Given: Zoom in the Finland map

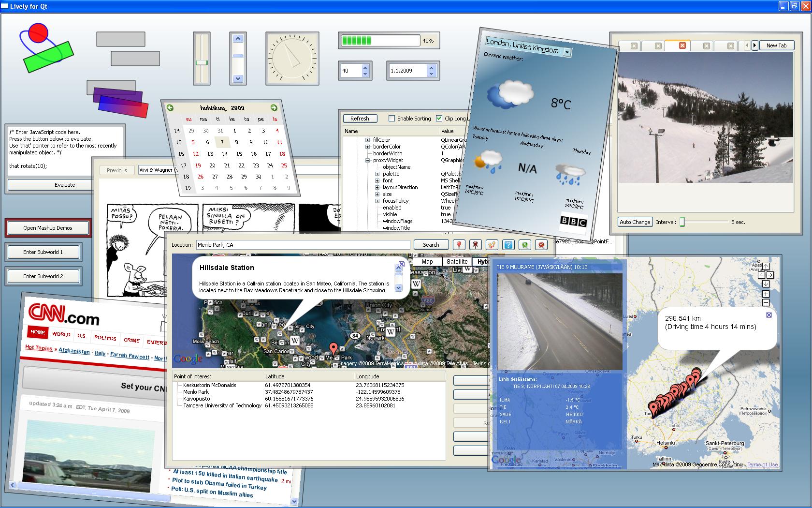Looking at the screenshot, I should click(x=766, y=294).
